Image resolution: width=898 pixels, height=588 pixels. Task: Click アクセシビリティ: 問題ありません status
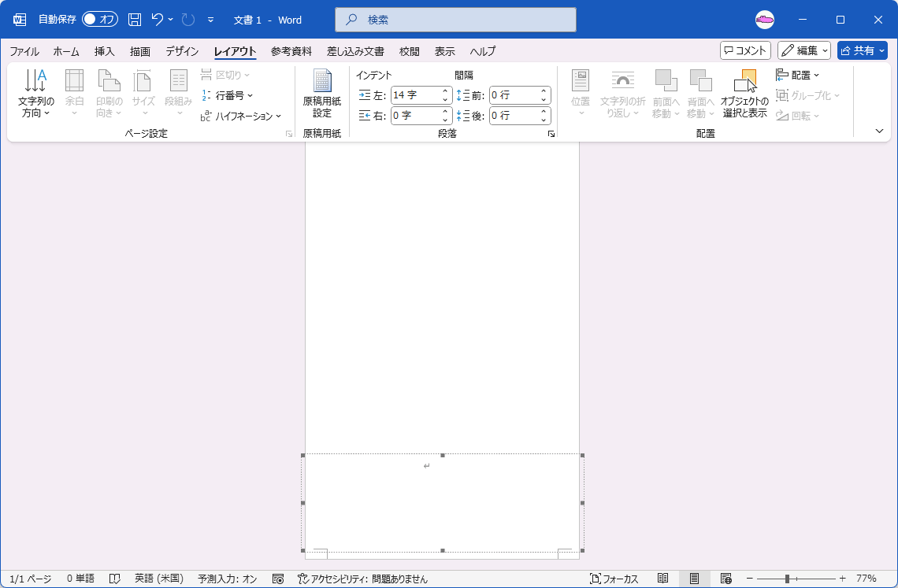click(362, 579)
